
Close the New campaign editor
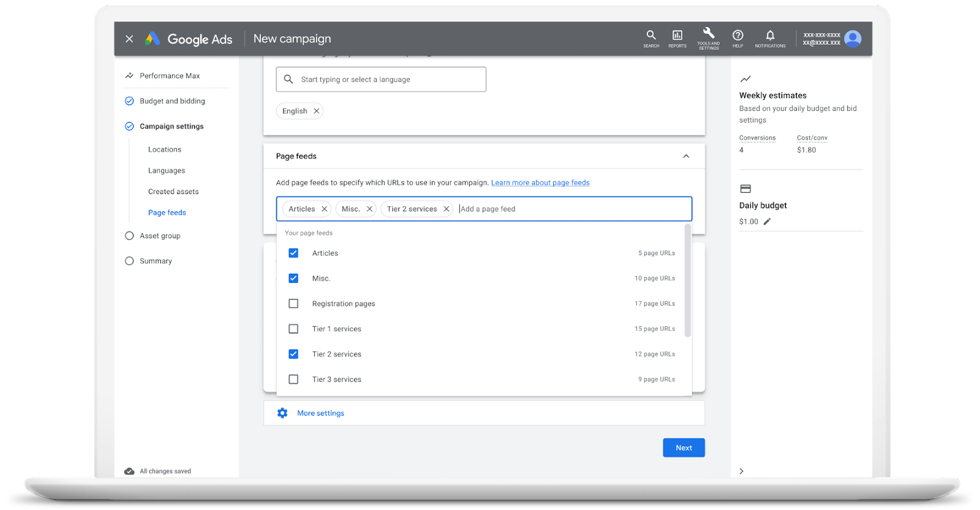click(129, 39)
